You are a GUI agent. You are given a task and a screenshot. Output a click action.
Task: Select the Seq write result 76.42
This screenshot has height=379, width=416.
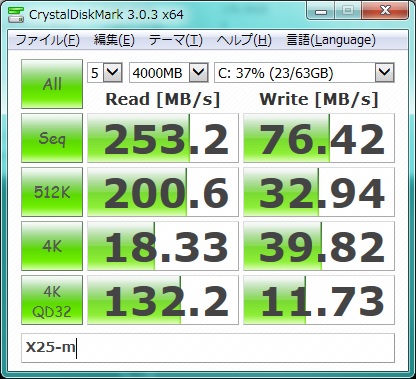(x=319, y=138)
